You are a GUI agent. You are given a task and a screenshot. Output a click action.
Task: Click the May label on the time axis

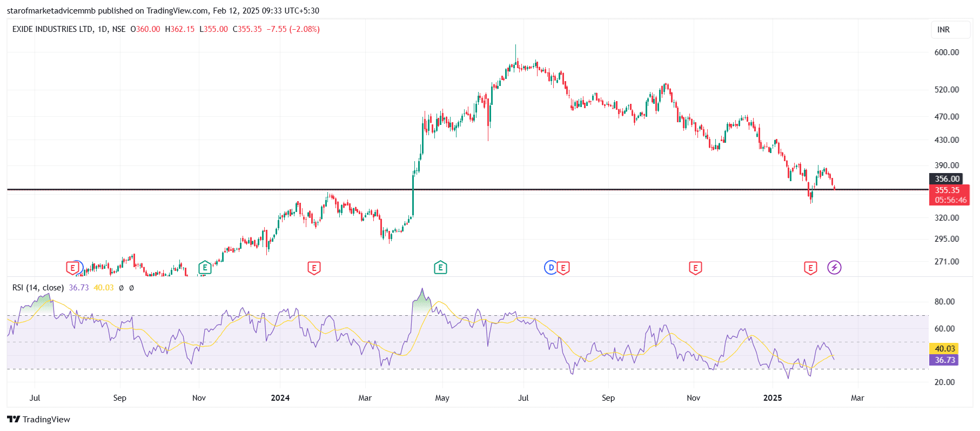tap(442, 398)
